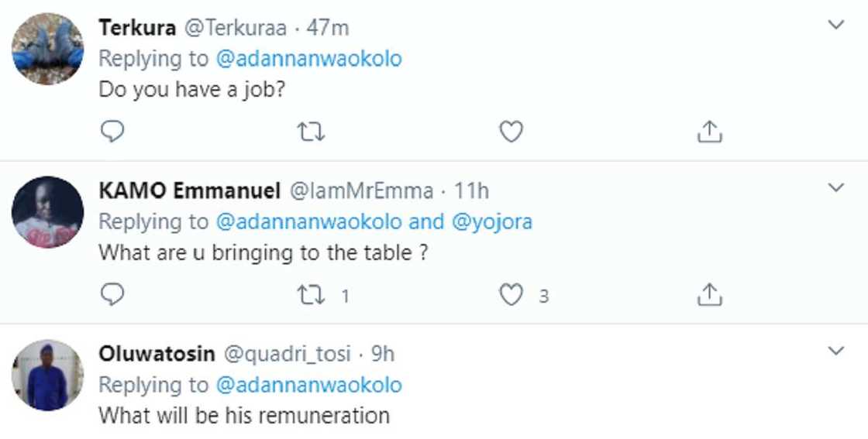Image resolution: width=868 pixels, height=439 pixels.
Task: Open @adannanwaokolo link in Oluwatosin's reply
Action: [308, 385]
